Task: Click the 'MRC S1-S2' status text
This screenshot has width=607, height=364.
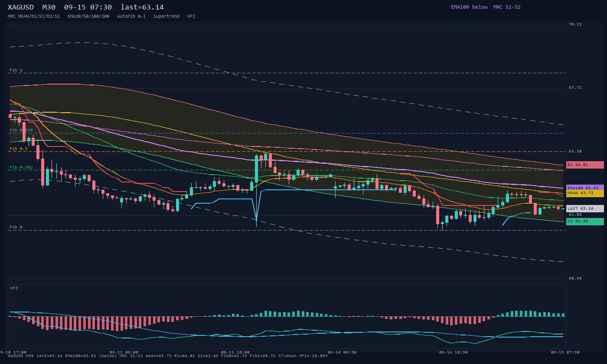Action: (x=507, y=7)
